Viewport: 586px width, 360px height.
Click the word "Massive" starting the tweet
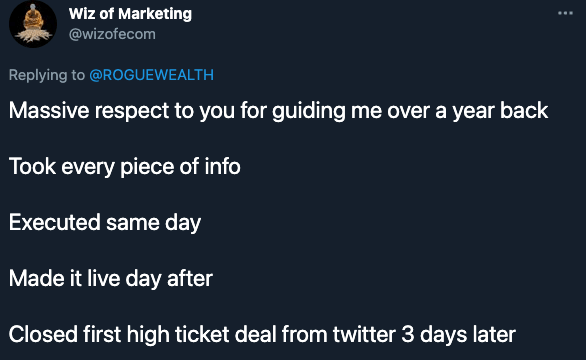tap(49, 111)
